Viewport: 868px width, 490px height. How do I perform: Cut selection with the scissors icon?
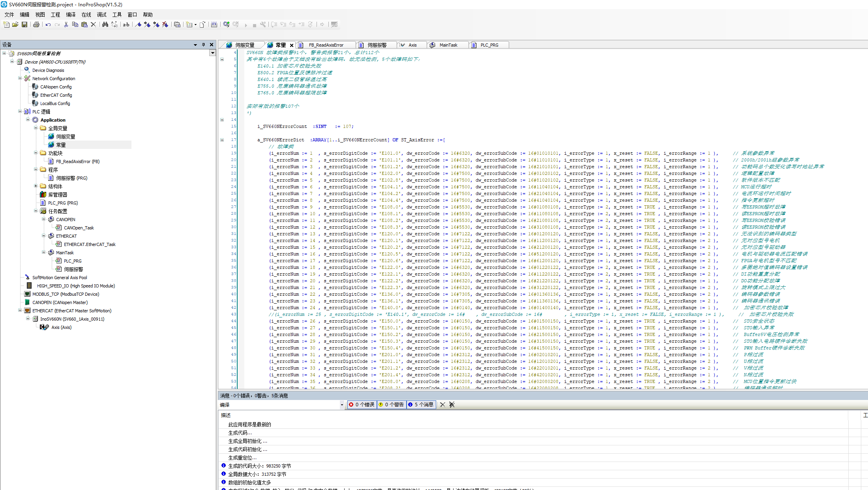point(66,24)
